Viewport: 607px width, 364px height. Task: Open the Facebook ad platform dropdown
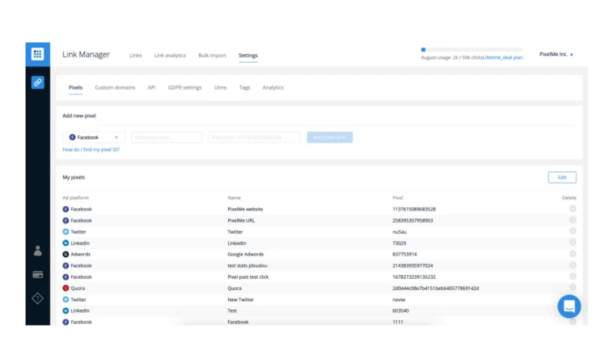click(94, 138)
